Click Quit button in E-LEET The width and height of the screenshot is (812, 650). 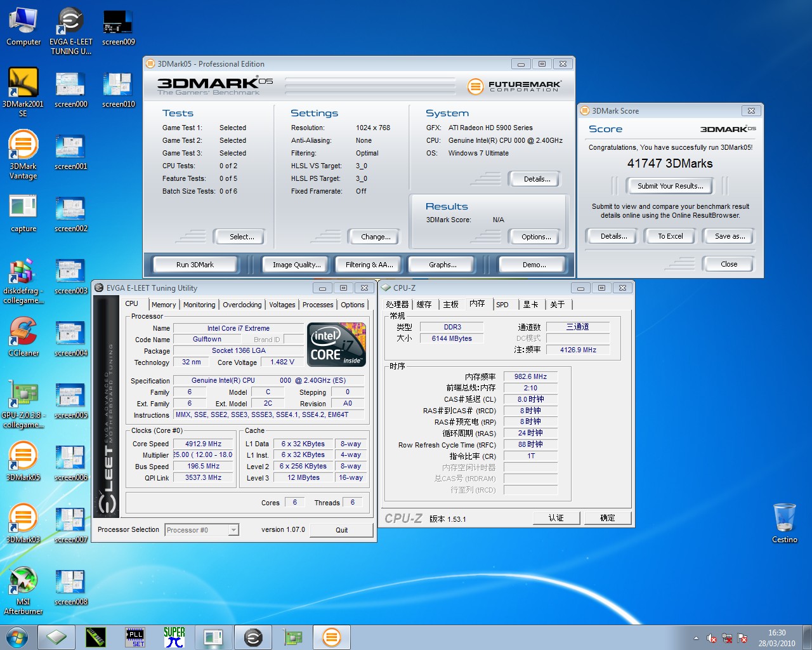pyautogui.click(x=342, y=530)
